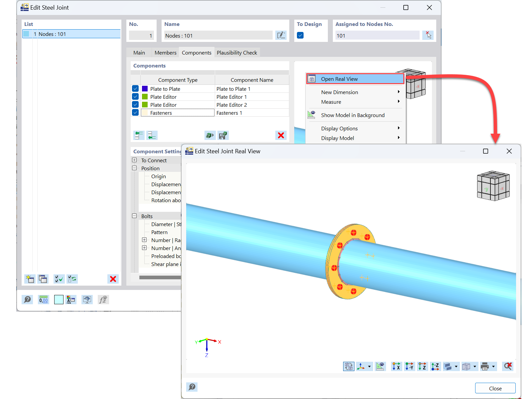Set view in -Y direction

(x=410, y=366)
